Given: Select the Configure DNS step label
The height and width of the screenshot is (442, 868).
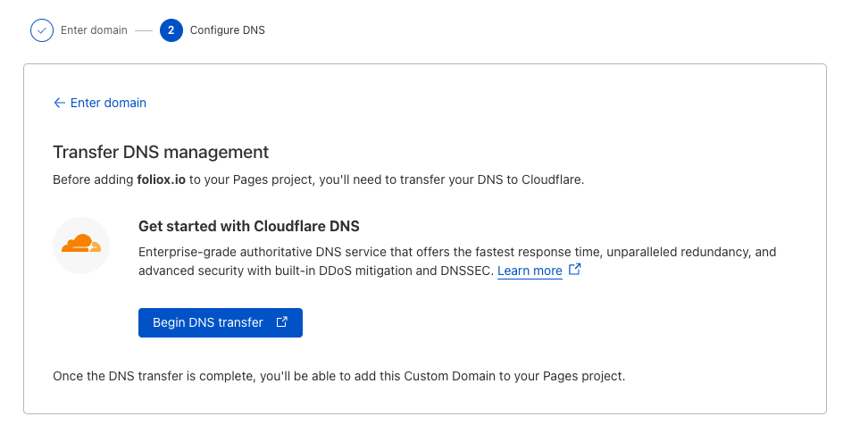Looking at the screenshot, I should [x=227, y=30].
